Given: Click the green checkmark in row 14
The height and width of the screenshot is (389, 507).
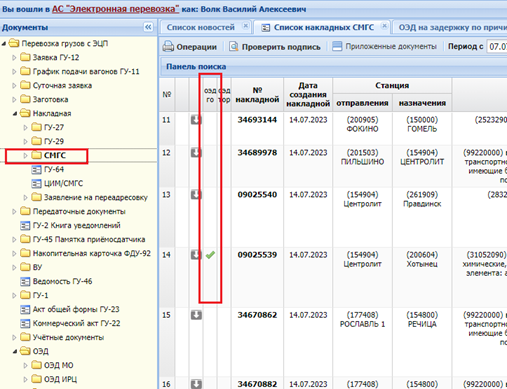Looking at the screenshot, I should pos(210,255).
